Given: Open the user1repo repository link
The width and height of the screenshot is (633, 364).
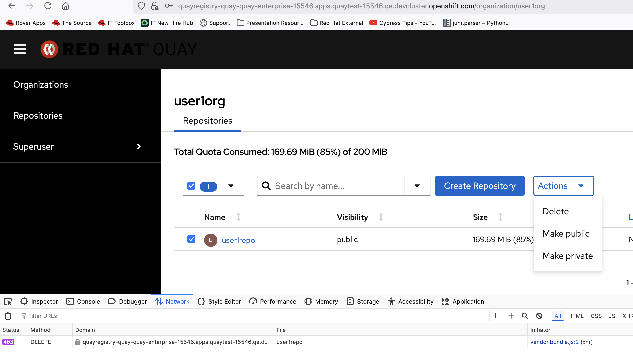Looking at the screenshot, I should (x=238, y=240).
